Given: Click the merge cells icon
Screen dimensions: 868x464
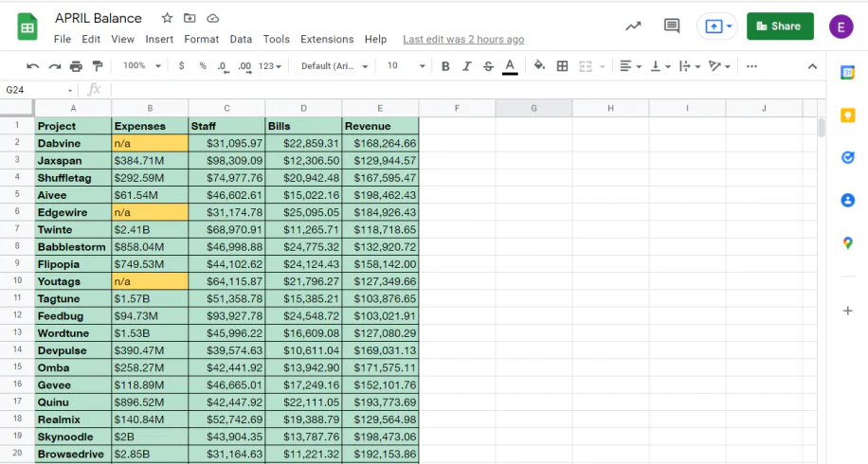Looking at the screenshot, I should point(585,66).
